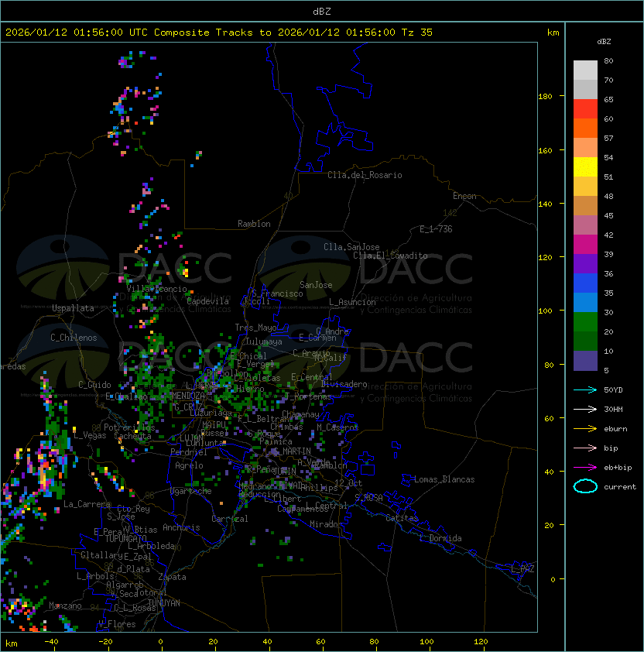Click the 'MENDOZA' city label
Image resolution: width=644 pixels, height=652 pixels.
click(x=188, y=396)
